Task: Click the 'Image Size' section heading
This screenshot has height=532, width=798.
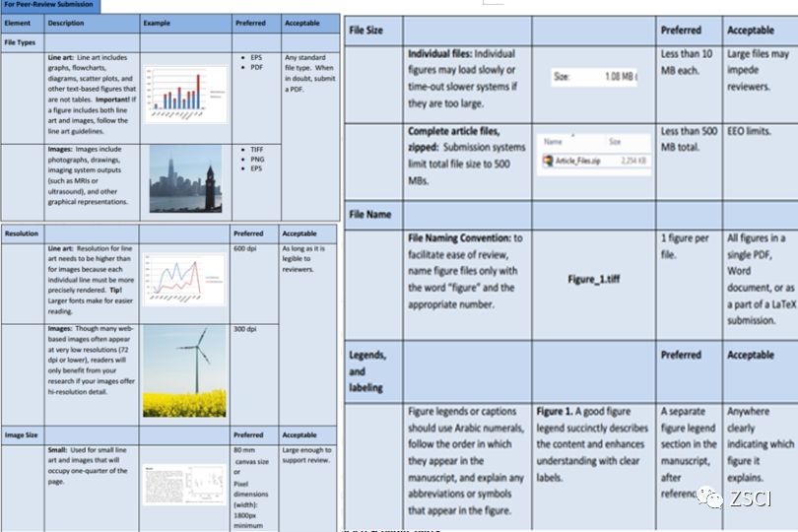Action: 21,435
